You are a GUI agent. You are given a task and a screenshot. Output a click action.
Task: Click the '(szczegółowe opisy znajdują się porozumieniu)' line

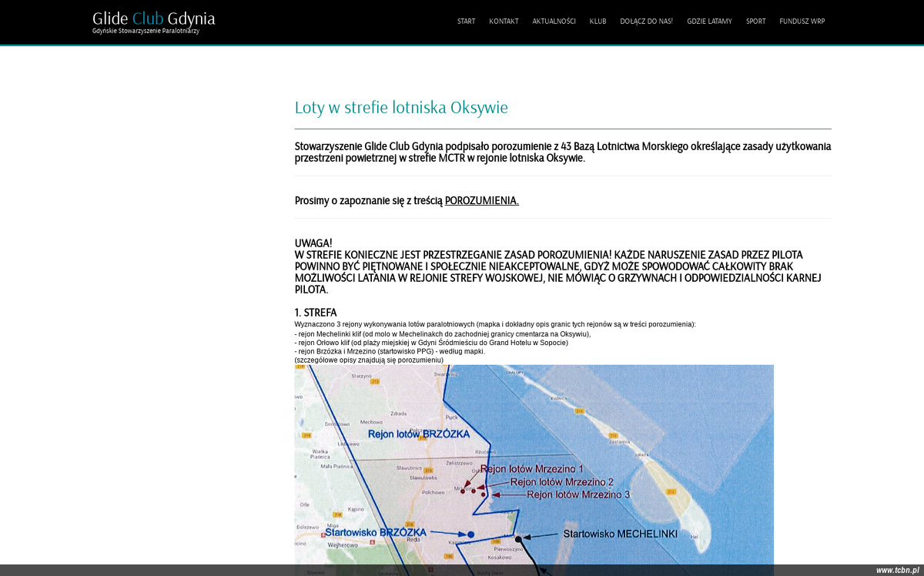pos(369,360)
